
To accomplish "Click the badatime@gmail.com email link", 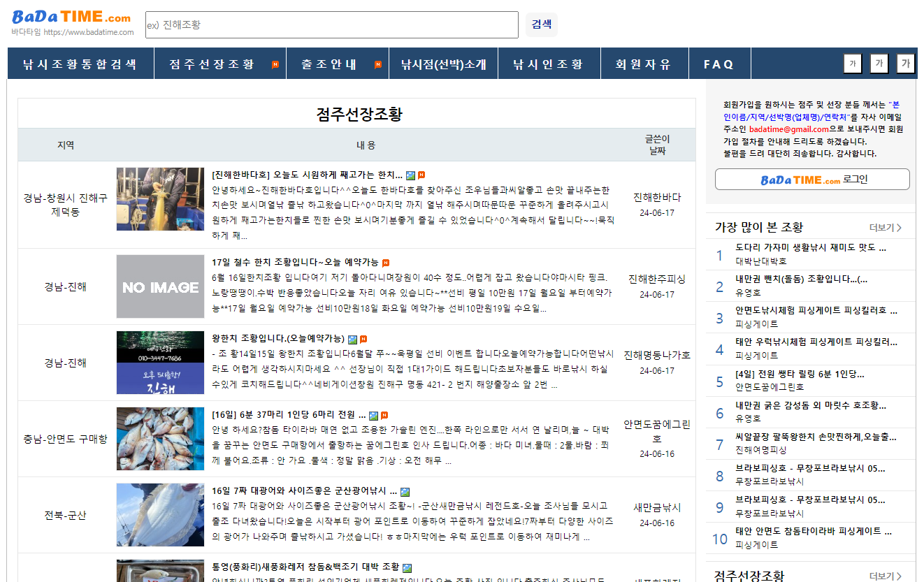I will (789, 129).
